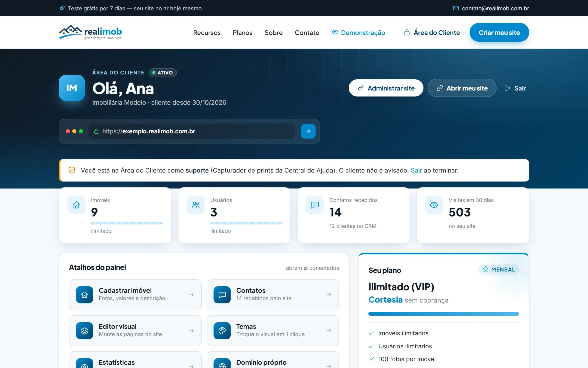The width and height of the screenshot is (588, 368).
Task: Open Temas shortcut arrow
Action: click(329, 331)
